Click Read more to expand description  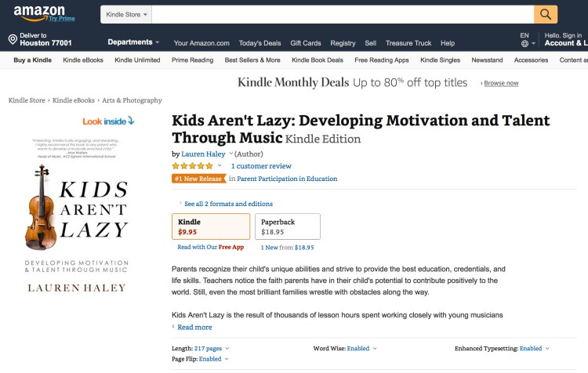(194, 328)
